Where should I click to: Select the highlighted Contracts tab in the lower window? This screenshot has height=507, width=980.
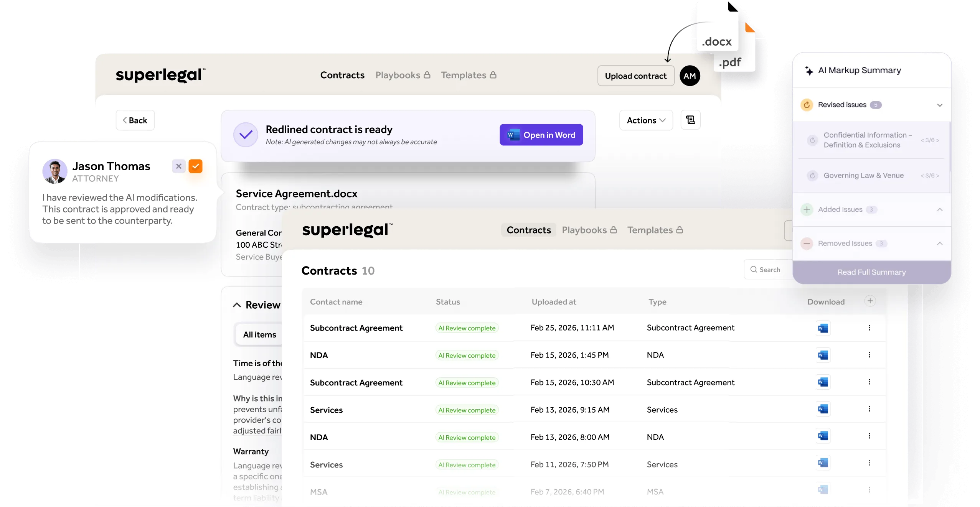point(528,230)
